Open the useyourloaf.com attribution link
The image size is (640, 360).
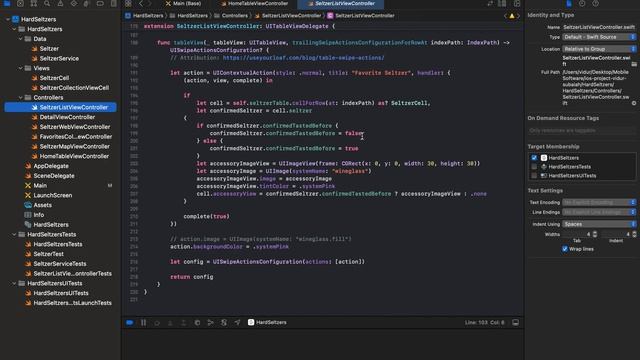(x=303, y=58)
